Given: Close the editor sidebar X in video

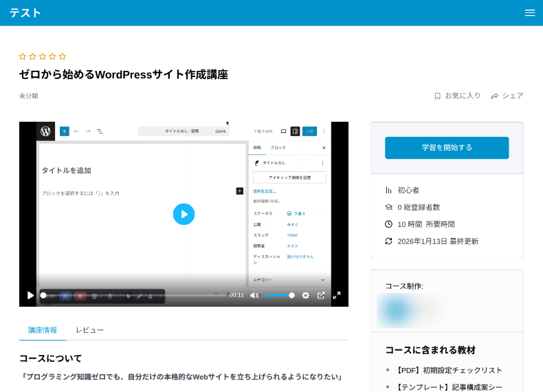Looking at the screenshot, I should coord(324,148).
